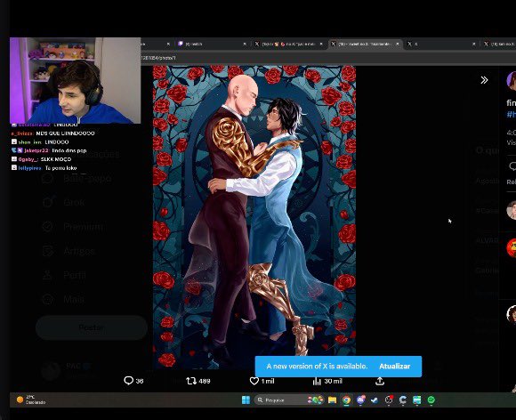This screenshot has height=420, width=516.
Task: Open Premium in the X sidebar
Action: (x=85, y=227)
